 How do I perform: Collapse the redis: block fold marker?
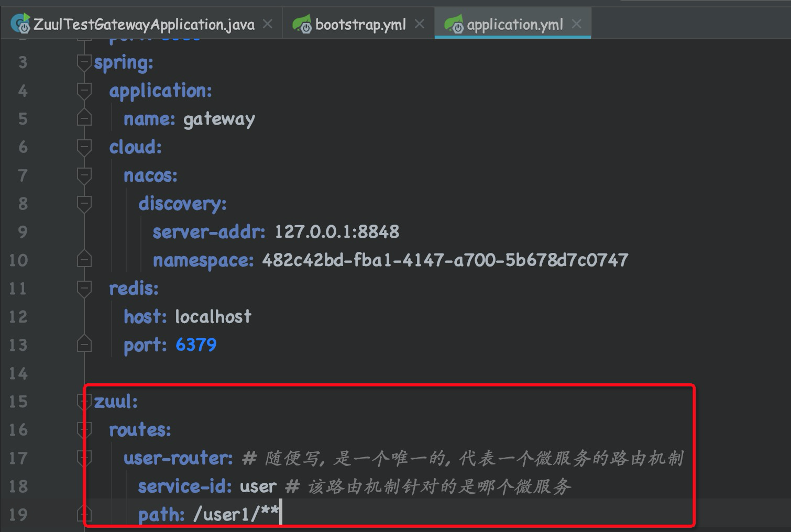tap(84, 289)
